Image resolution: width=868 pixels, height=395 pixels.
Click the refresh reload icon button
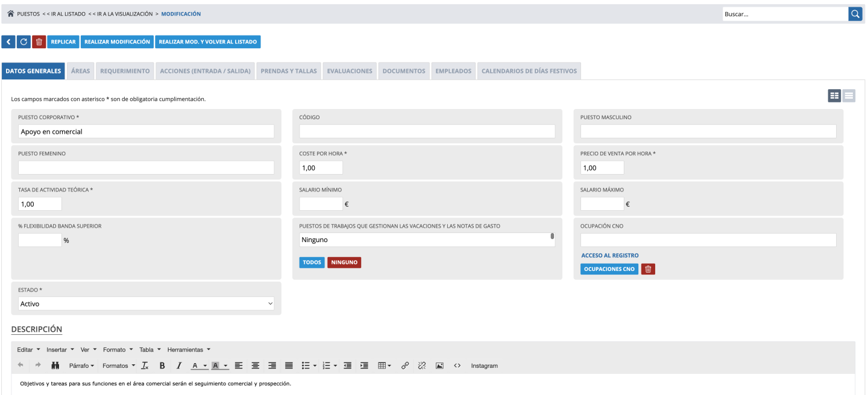pyautogui.click(x=24, y=42)
